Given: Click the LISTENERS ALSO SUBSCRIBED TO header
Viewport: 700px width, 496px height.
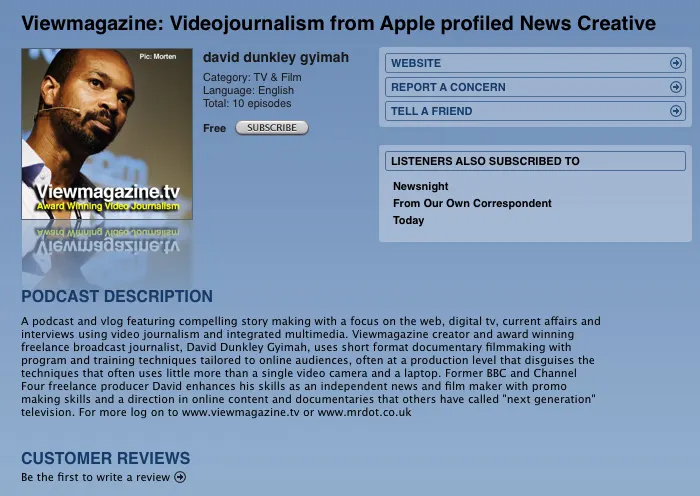Looking at the screenshot, I should point(535,161).
